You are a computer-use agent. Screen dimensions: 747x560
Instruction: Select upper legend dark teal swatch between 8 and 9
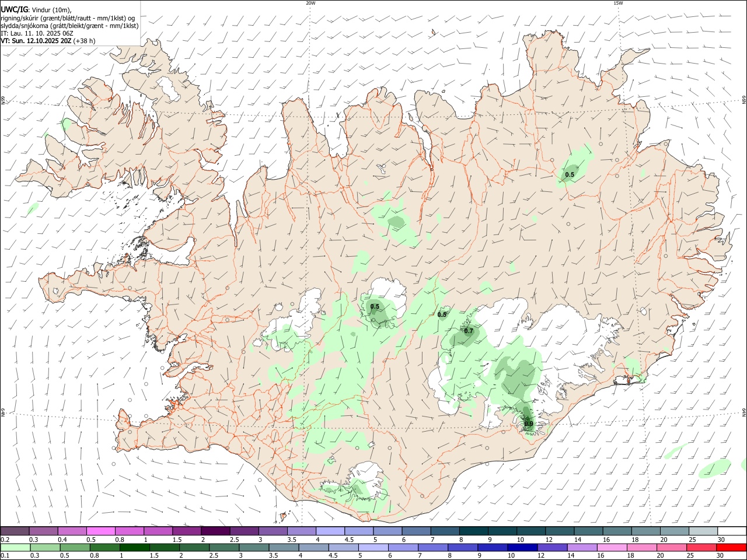tap(474, 531)
